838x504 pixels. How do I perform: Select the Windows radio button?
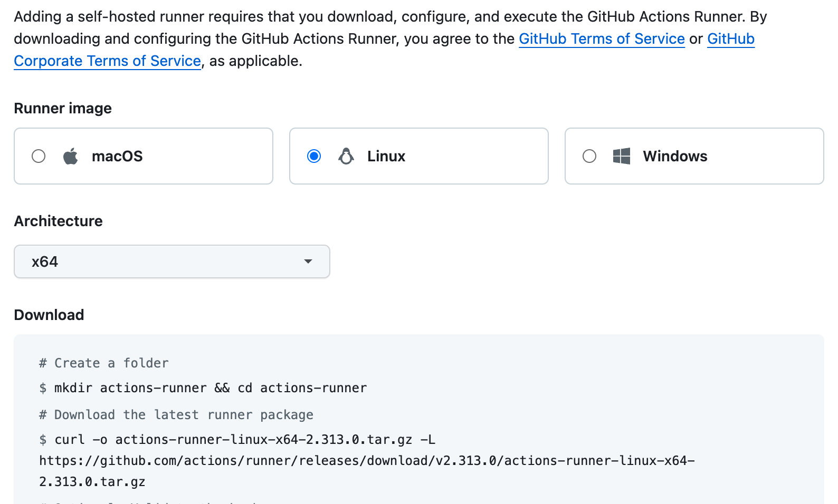tap(589, 156)
